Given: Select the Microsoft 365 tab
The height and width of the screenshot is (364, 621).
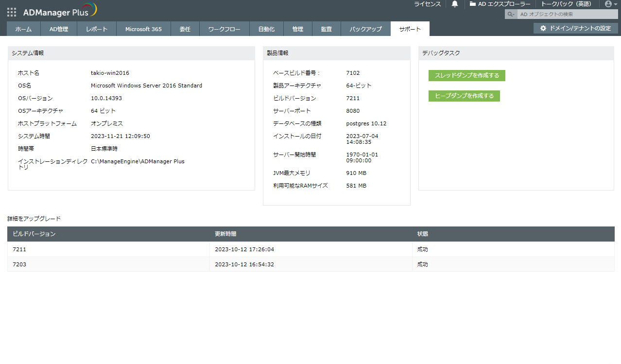Looking at the screenshot, I should pyautogui.click(x=143, y=29).
